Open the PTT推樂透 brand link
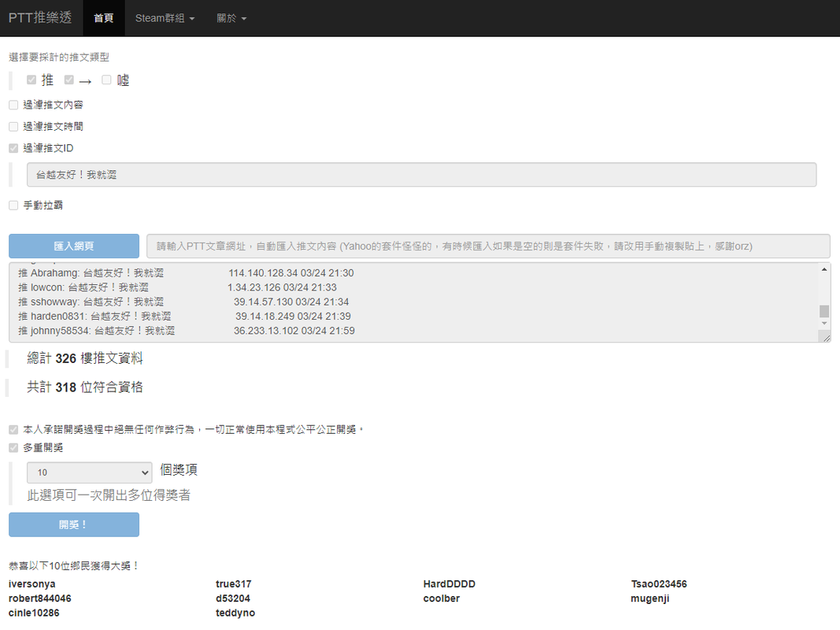840x630 pixels. pos(40,17)
